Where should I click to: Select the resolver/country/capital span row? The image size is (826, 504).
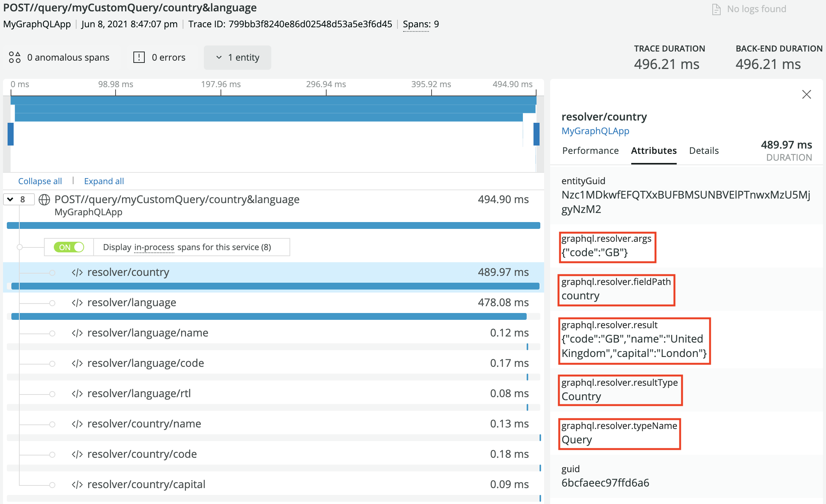[146, 484]
